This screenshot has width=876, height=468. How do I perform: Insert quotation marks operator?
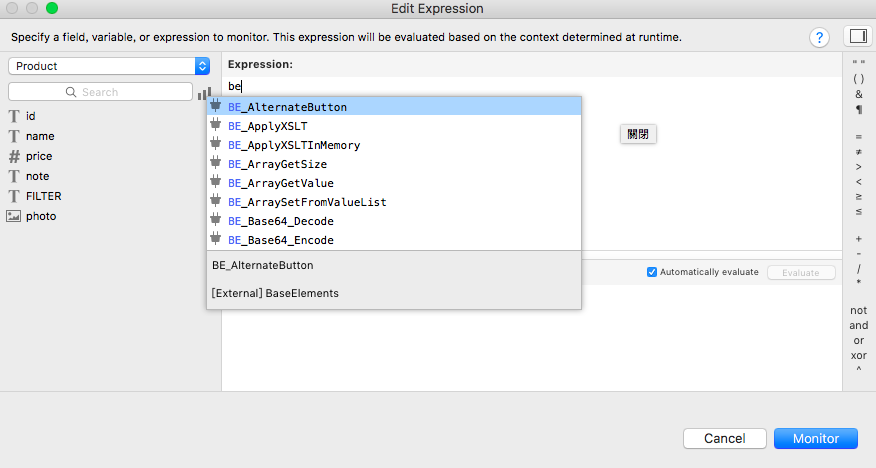click(x=859, y=64)
